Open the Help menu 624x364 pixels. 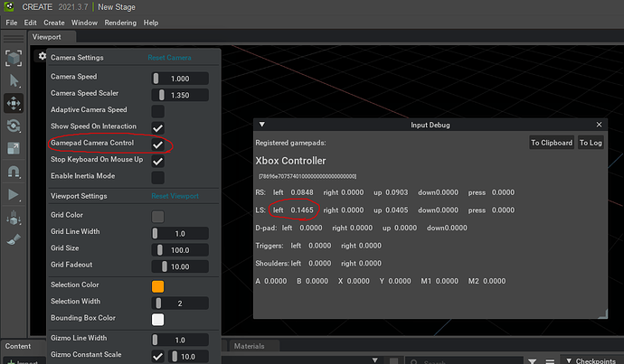[x=151, y=23]
